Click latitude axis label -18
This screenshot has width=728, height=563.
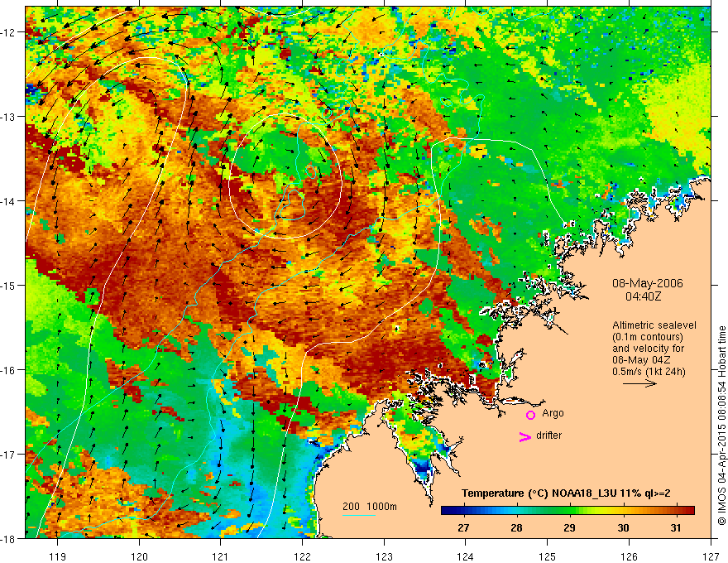coord(8,538)
